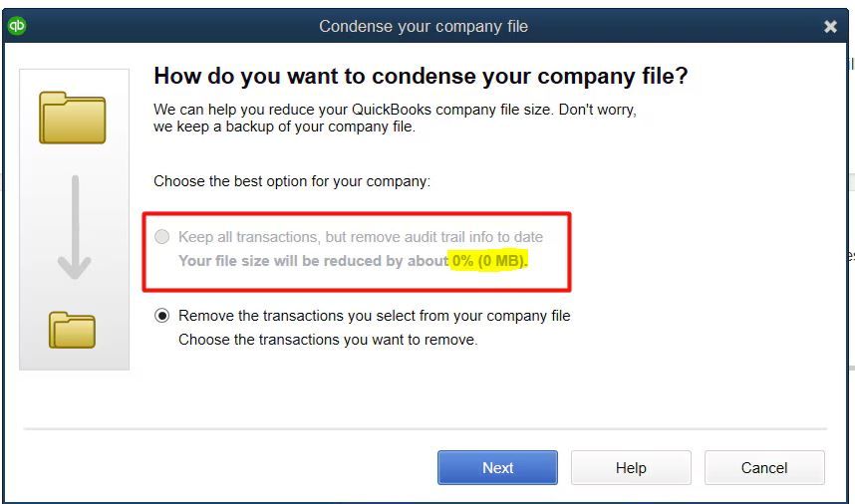The image size is (855, 504).
Task: Click the QuickBooks logo icon in title bar
Action: (x=16, y=25)
